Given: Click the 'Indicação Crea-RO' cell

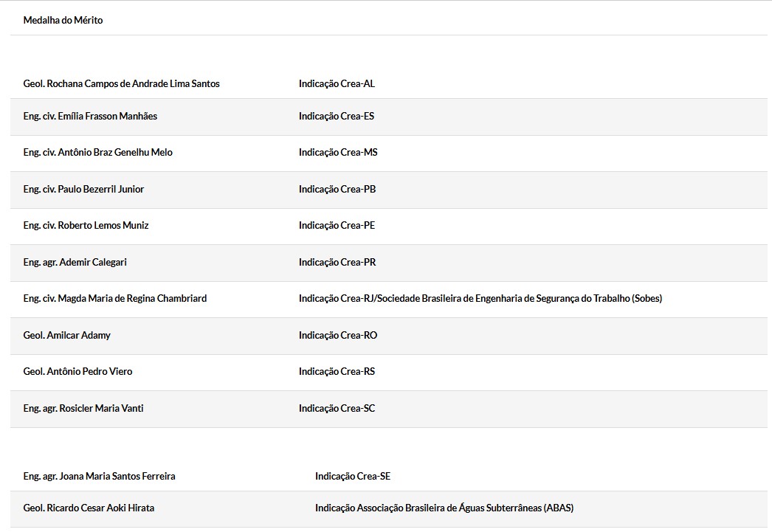Looking at the screenshot, I should pos(338,336).
